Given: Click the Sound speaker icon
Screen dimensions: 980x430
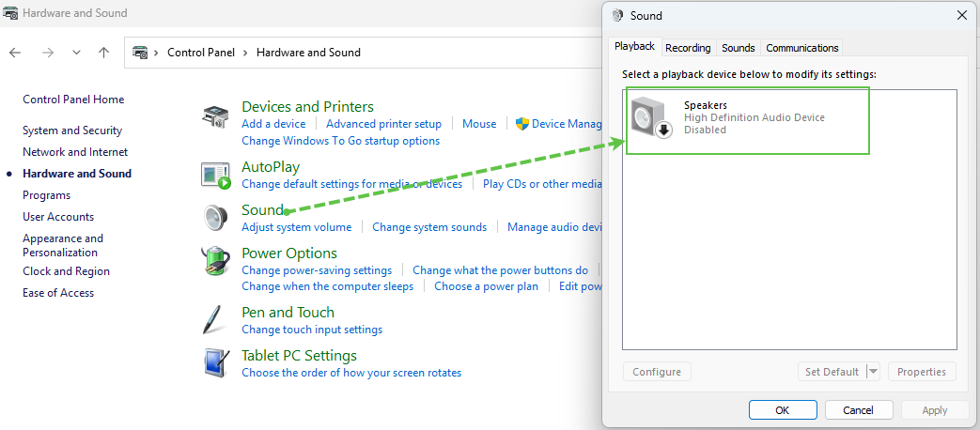Looking at the screenshot, I should (215, 218).
